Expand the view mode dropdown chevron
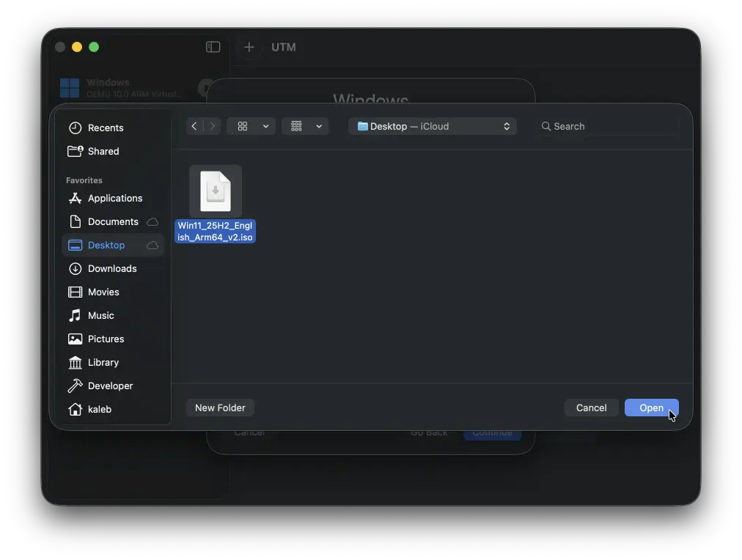 [265, 126]
